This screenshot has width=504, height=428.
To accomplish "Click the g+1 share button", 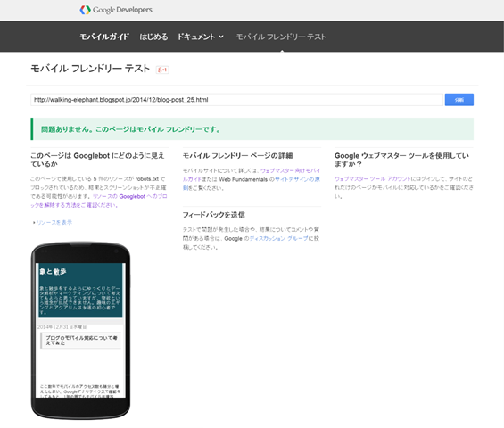I will pyautogui.click(x=162, y=70).
